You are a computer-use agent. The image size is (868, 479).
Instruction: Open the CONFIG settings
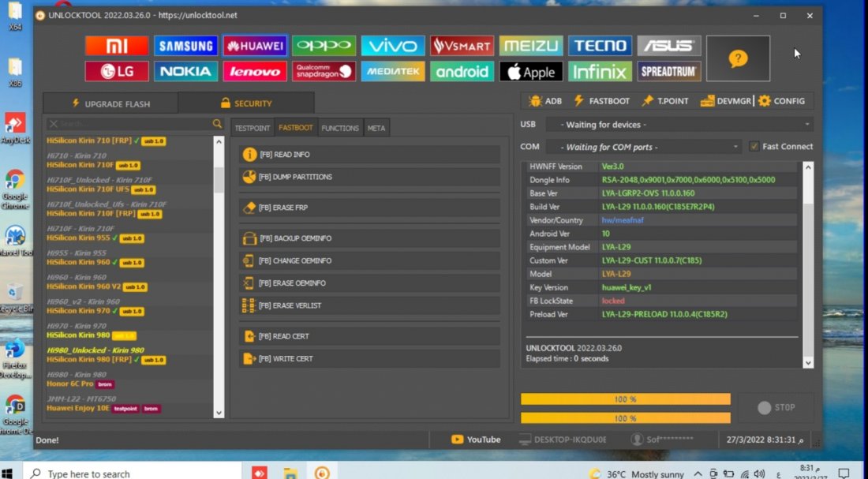(782, 101)
